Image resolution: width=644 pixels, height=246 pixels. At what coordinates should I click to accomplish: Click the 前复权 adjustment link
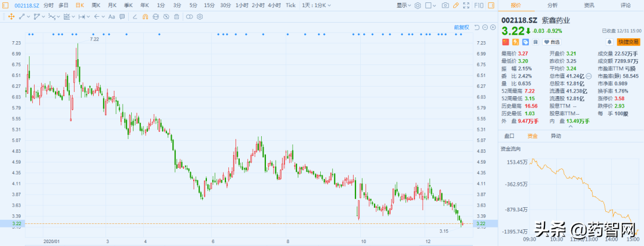[462, 27]
